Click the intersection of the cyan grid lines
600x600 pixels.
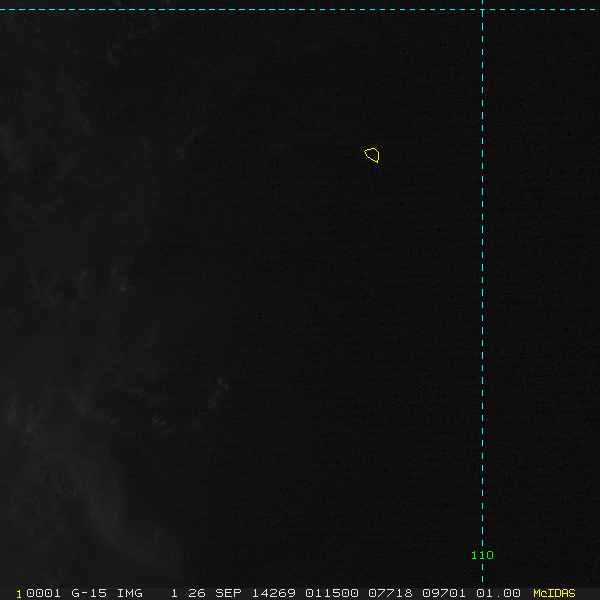(x=483, y=10)
